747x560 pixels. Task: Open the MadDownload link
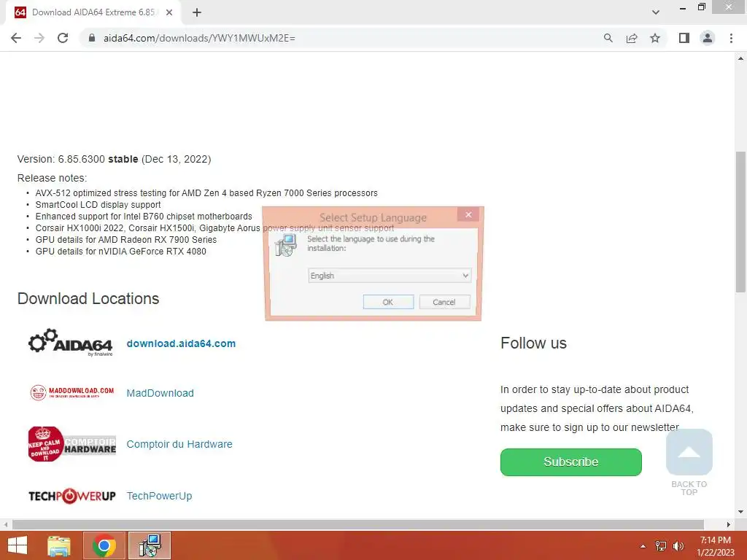(160, 393)
